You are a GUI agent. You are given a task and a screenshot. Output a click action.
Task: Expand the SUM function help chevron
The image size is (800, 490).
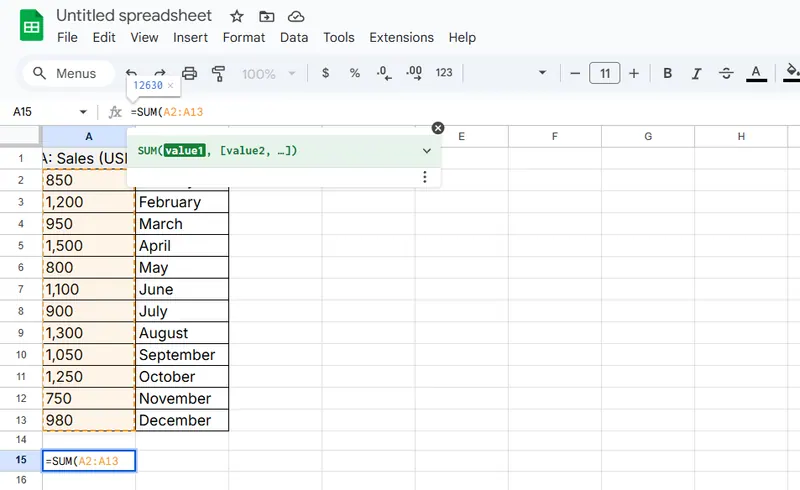click(427, 151)
